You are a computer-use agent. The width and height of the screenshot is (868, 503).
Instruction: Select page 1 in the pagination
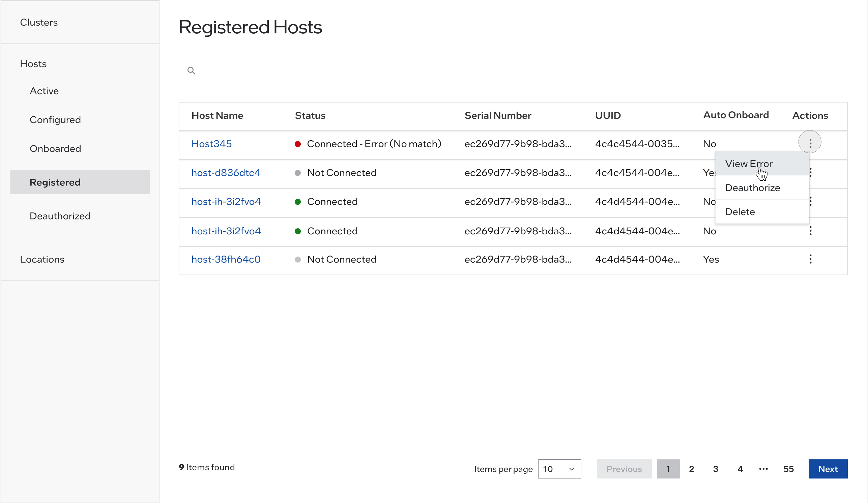click(668, 469)
